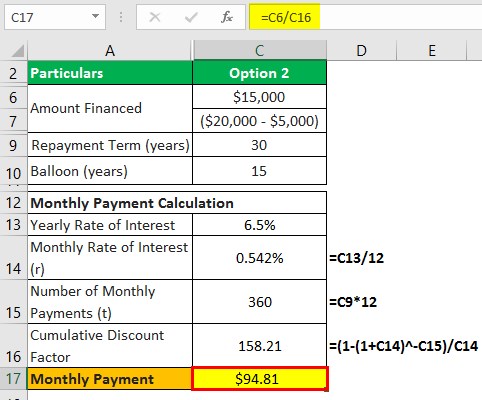
Task: Select the Repayment Term value 30
Action: click(x=259, y=145)
